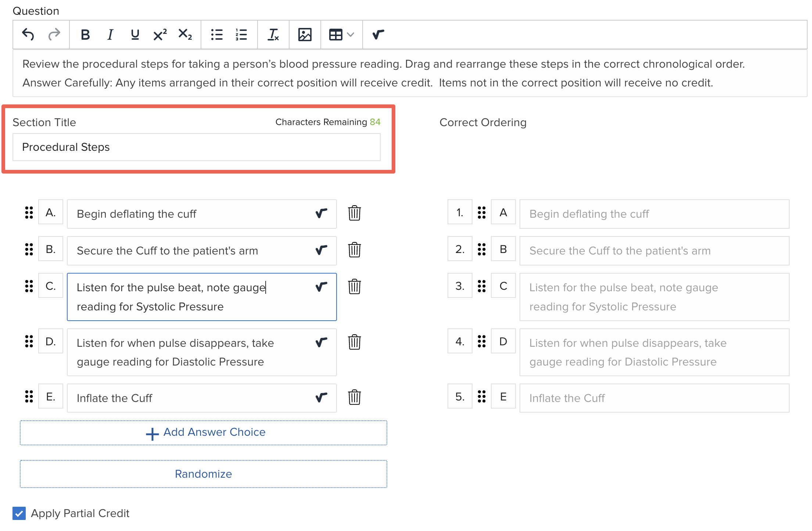Open equation editor for answer D
Viewport: 812px width, 531px height.
pos(321,342)
